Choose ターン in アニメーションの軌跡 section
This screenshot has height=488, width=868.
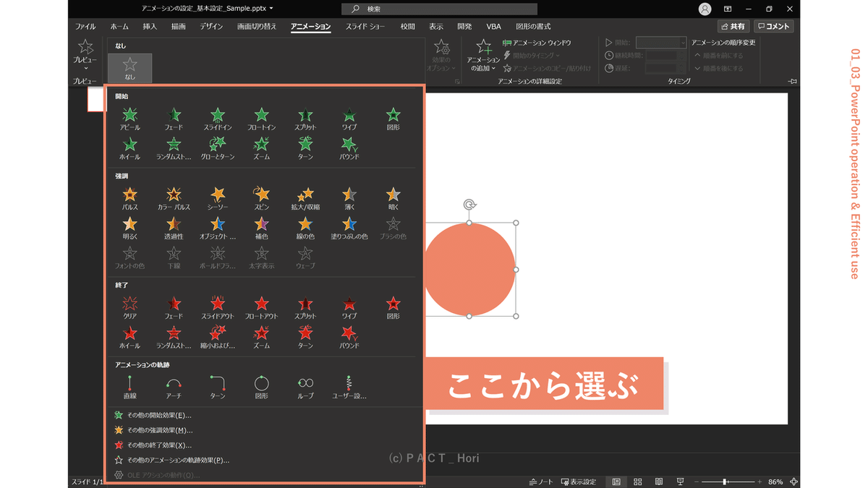[x=218, y=388]
